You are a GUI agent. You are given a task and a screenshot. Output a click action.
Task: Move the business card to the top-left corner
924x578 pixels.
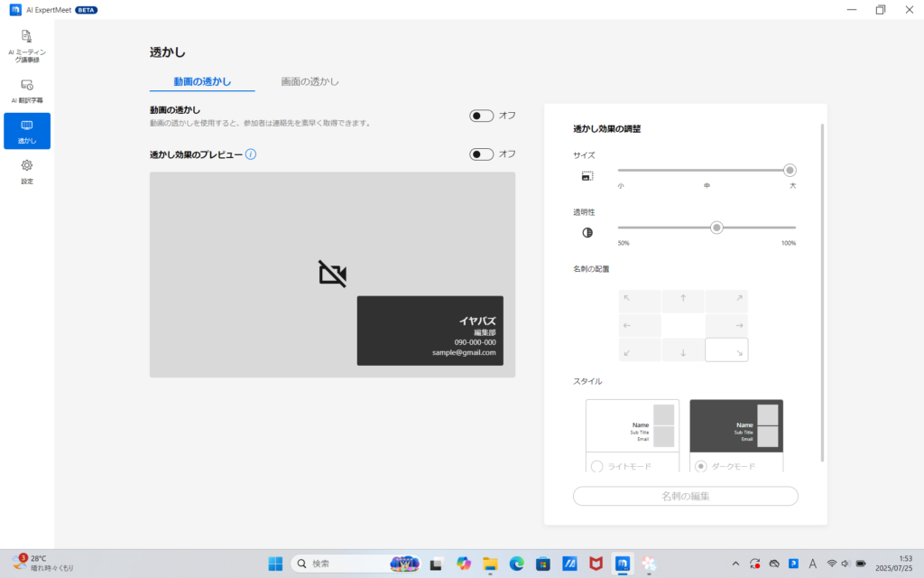click(x=640, y=300)
